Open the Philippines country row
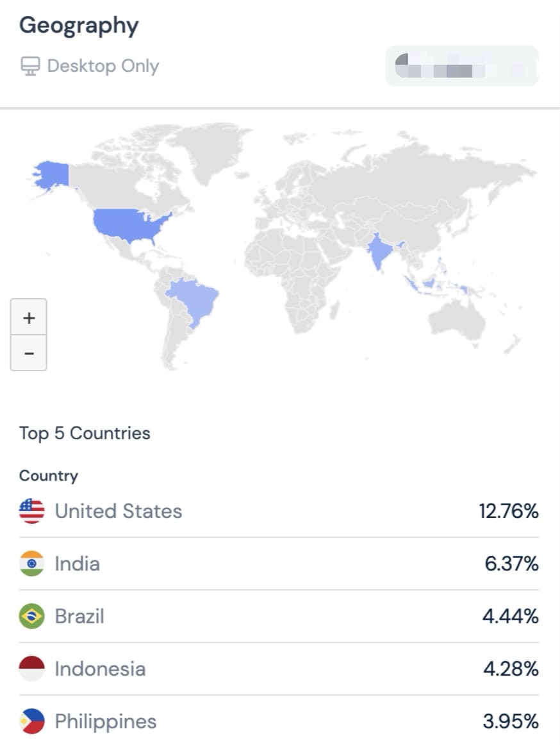Screen dimensions: 560x745 (x=279, y=720)
